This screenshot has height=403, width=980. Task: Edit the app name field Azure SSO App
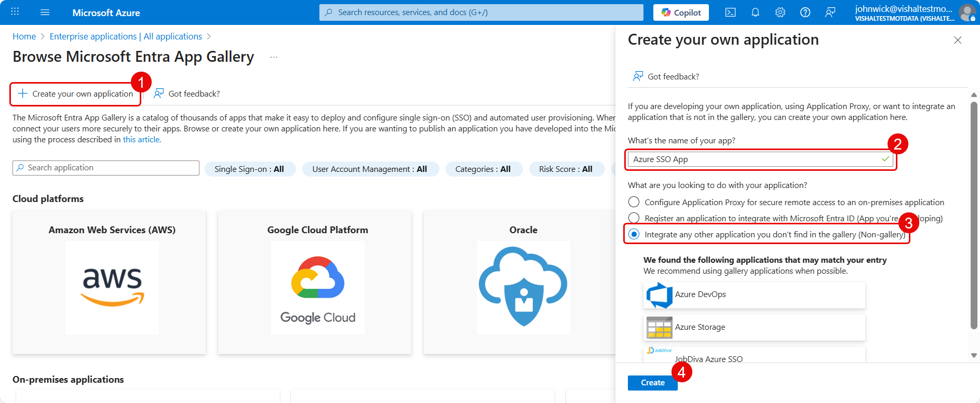[760, 159]
